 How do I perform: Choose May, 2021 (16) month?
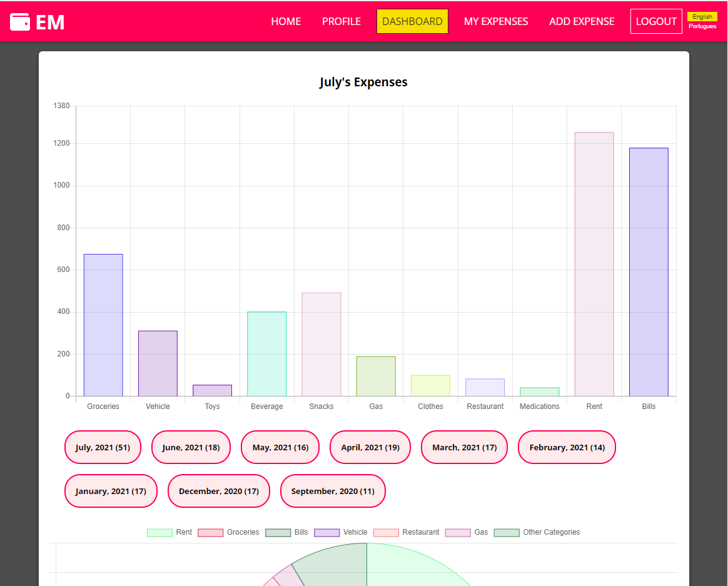[280, 447]
